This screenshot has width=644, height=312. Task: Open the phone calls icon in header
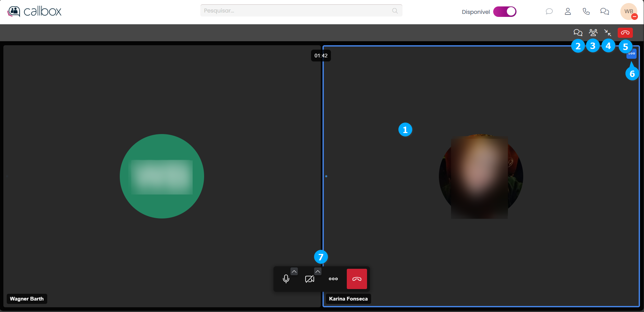[x=586, y=11]
